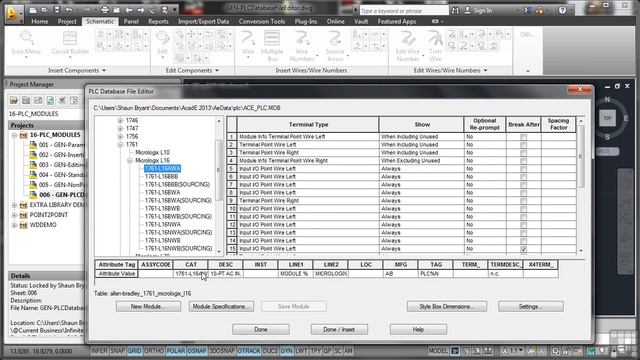The height and width of the screenshot is (360, 640).
Task: Click the Done button
Action: tap(261, 329)
